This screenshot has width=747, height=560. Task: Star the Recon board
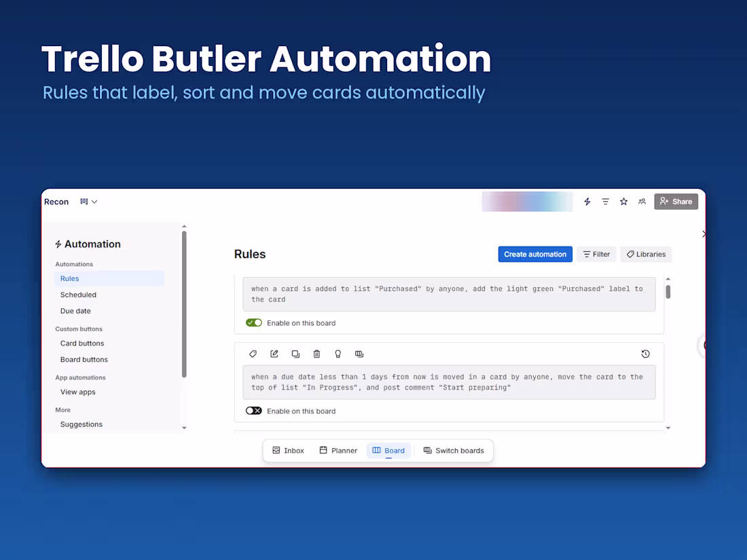pos(623,202)
